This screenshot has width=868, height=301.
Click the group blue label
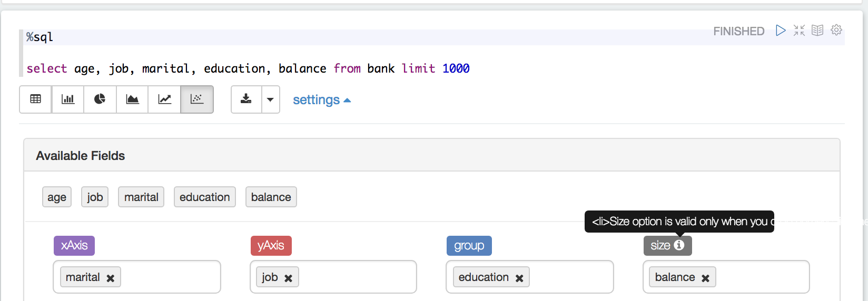click(469, 245)
